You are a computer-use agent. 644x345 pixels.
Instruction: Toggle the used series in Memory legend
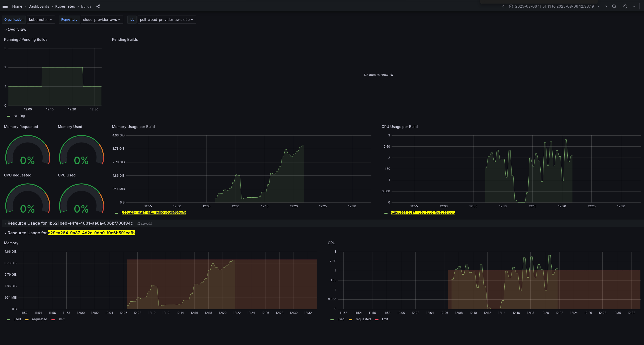(x=17, y=319)
